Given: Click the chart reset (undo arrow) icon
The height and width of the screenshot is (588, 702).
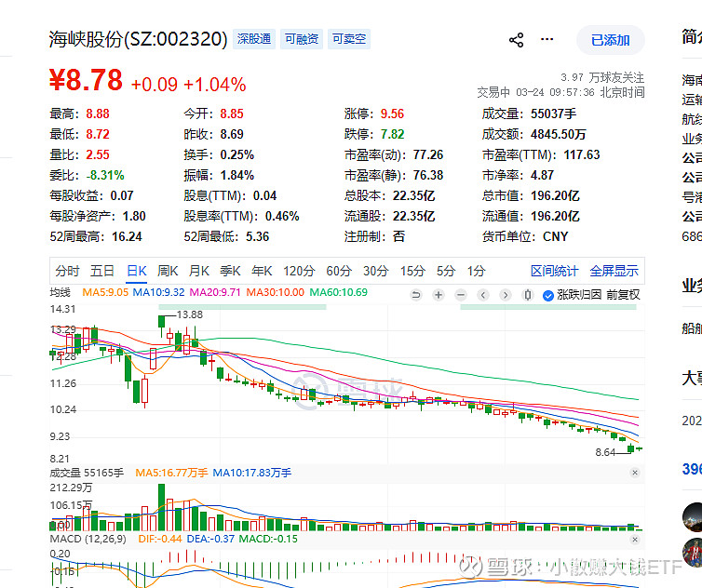Looking at the screenshot, I should 416,295.
